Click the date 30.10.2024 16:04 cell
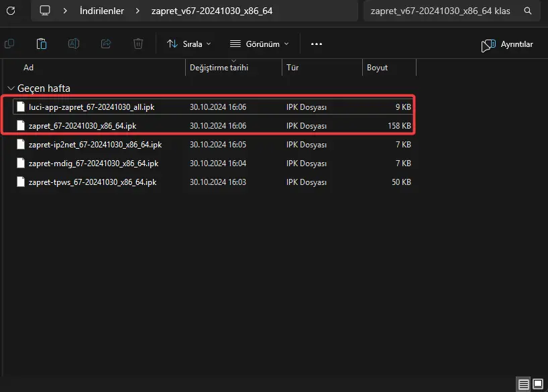 pyautogui.click(x=218, y=164)
